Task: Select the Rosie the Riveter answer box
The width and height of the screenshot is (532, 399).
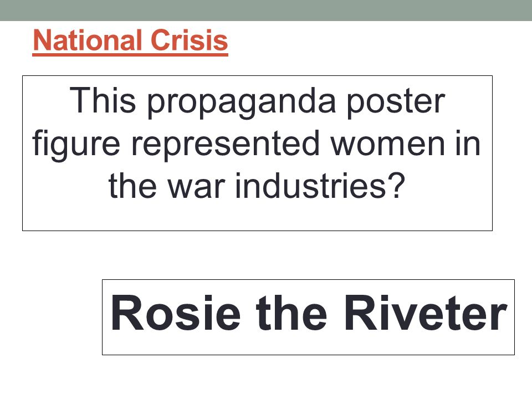Action: pyautogui.click(x=308, y=317)
